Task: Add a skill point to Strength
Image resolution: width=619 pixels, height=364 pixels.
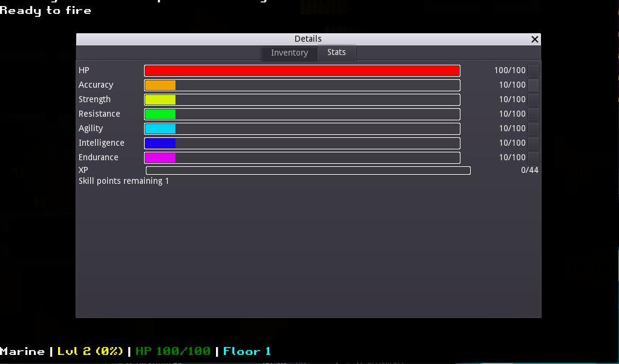Action: point(533,99)
